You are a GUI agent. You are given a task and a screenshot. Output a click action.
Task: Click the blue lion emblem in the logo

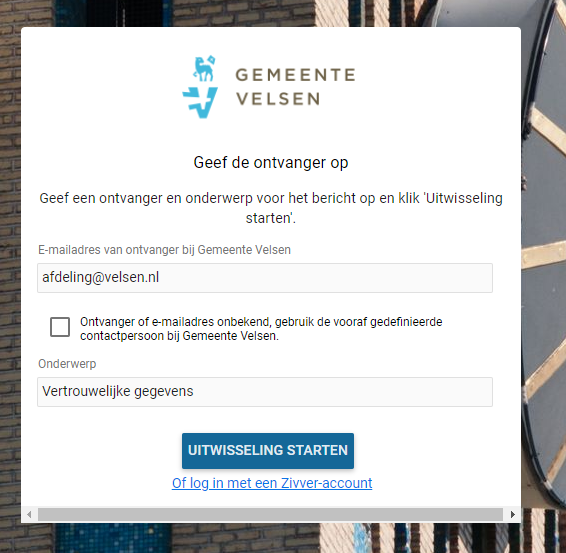coord(204,69)
